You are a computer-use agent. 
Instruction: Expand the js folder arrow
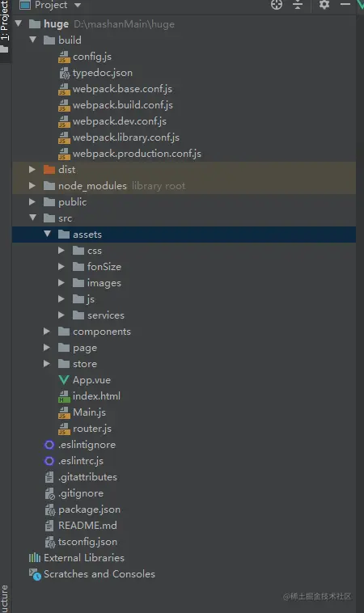[x=61, y=299]
